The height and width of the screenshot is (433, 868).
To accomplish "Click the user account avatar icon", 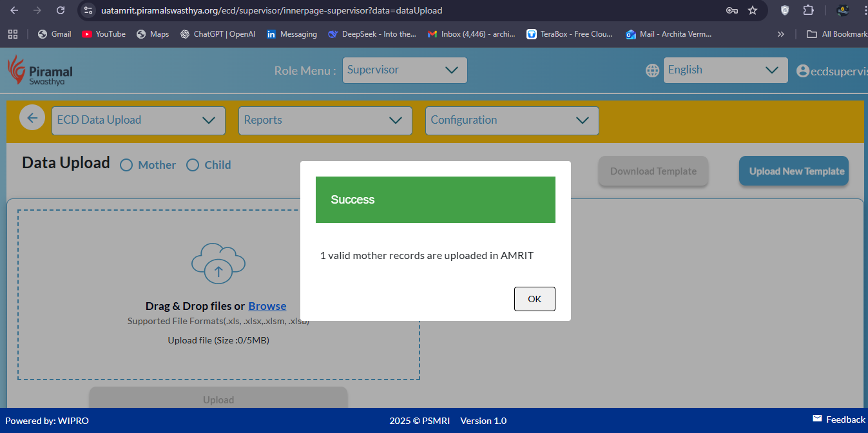I will coord(802,71).
